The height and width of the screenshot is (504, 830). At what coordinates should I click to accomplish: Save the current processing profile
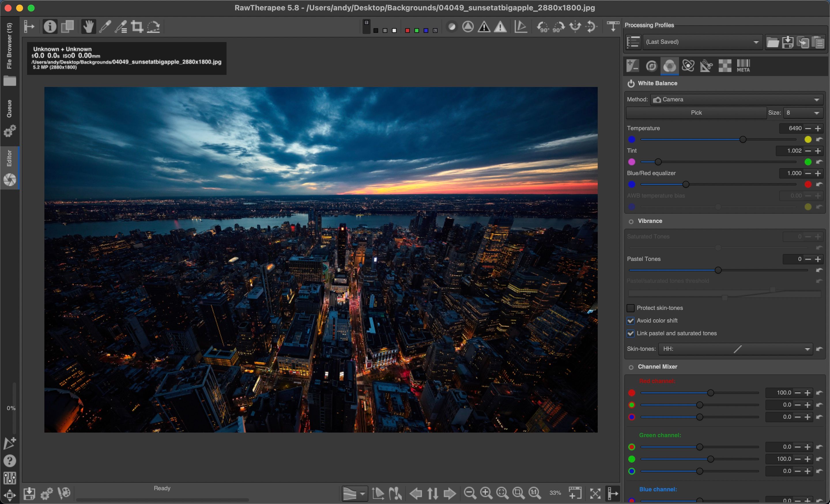point(788,42)
